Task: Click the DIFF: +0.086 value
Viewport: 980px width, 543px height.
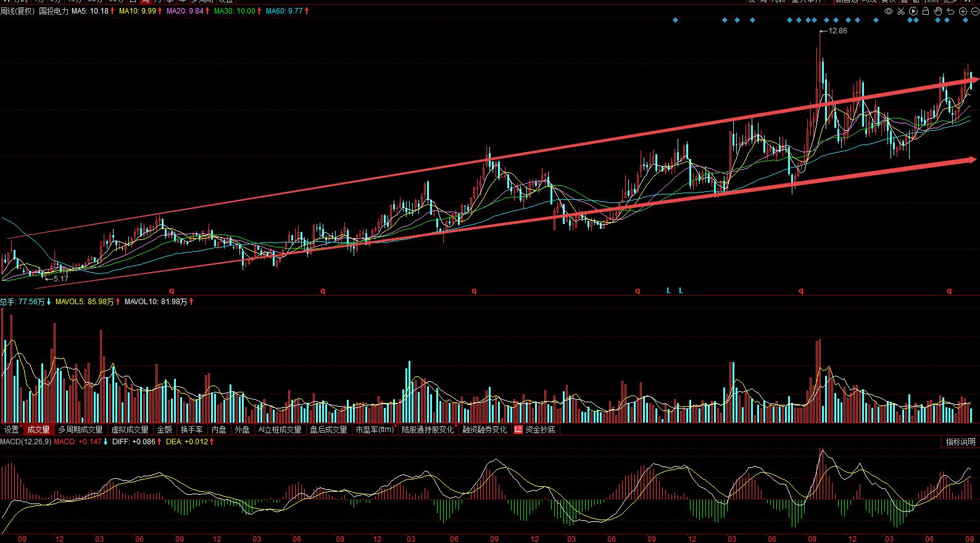Action: (x=134, y=442)
